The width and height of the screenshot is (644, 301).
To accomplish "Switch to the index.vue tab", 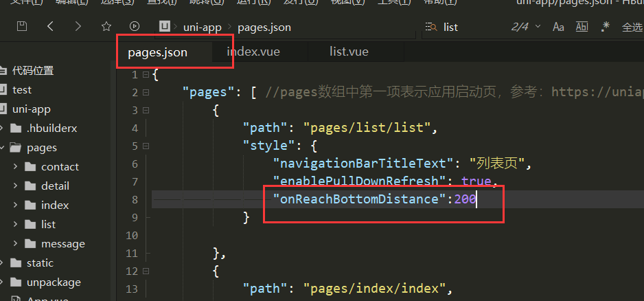I will tap(253, 52).
